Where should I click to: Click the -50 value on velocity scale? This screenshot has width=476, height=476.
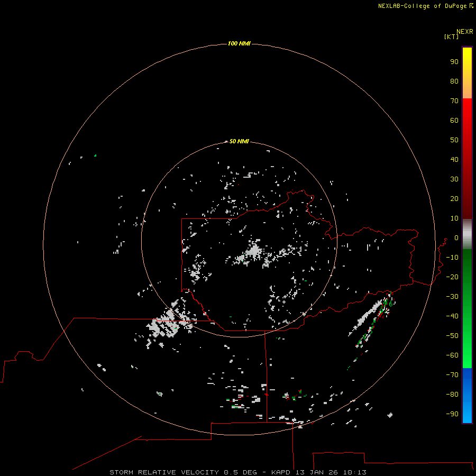pos(452,336)
